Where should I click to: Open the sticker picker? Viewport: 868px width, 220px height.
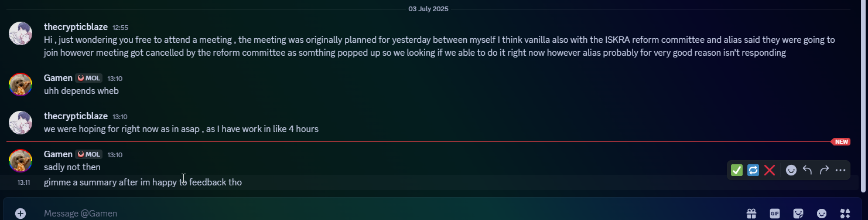(798, 214)
